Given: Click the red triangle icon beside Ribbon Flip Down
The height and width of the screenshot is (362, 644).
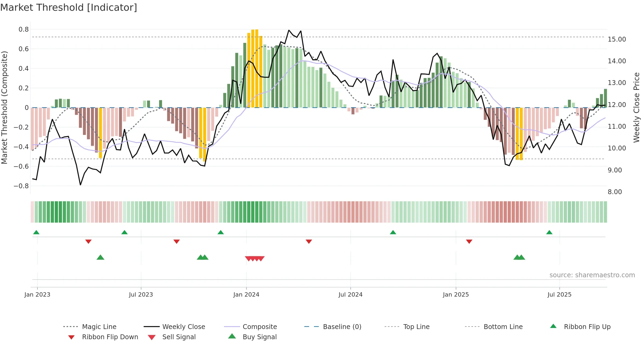Looking at the screenshot, I should click(71, 337).
